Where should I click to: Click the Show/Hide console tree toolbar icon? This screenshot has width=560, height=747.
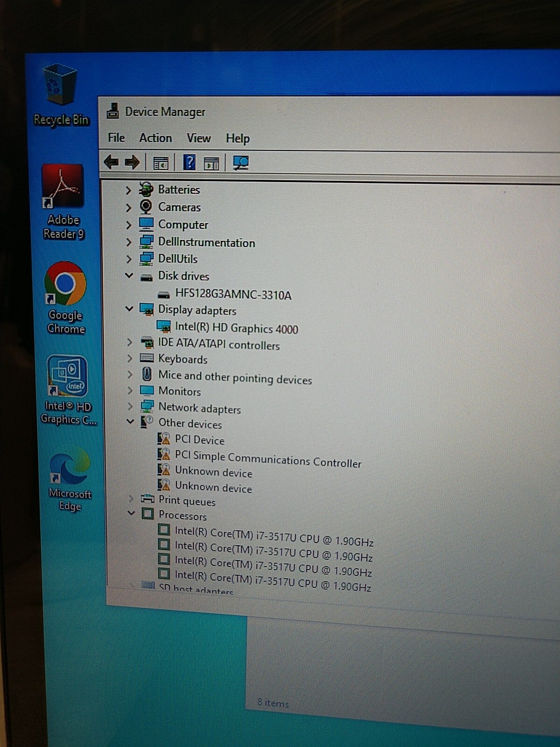(161, 163)
